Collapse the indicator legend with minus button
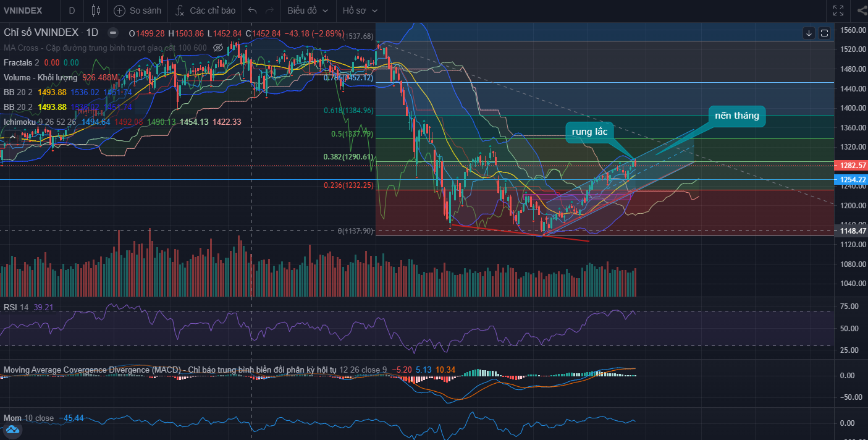Image resolution: width=868 pixels, height=440 pixels. coord(112,33)
